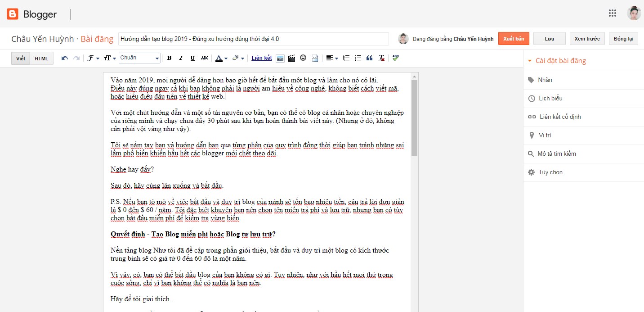Image resolution: width=644 pixels, height=312 pixels.
Task: Toggle italic text style
Action: (x=181, y=58)
